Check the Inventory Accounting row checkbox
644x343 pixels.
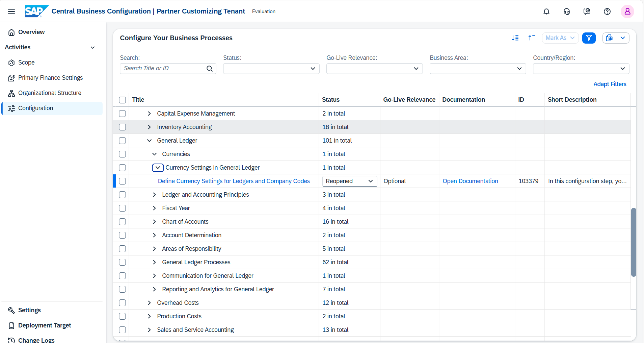pyautogui.click(x=123, y=127)
